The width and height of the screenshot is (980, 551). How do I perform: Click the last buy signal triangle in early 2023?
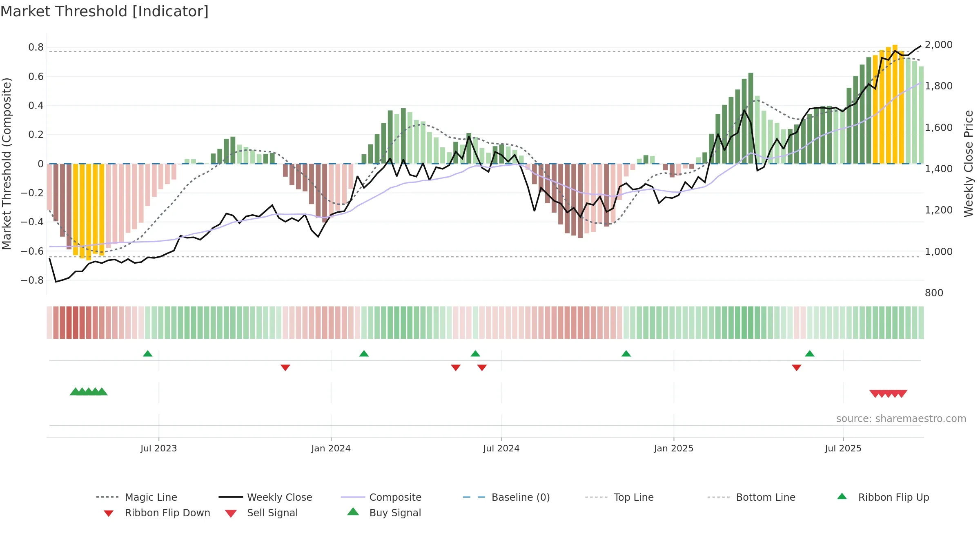click(x=102, y=391)
